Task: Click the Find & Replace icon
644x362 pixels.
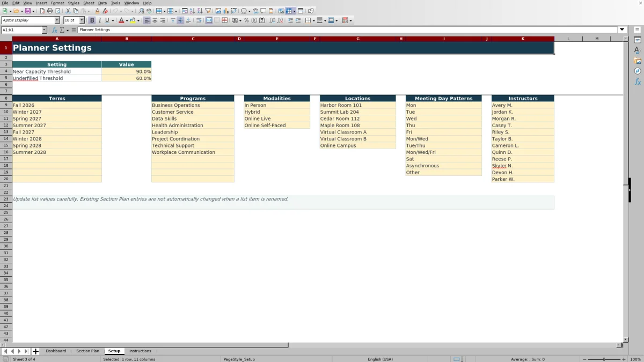Action: (x=141, y=11)
